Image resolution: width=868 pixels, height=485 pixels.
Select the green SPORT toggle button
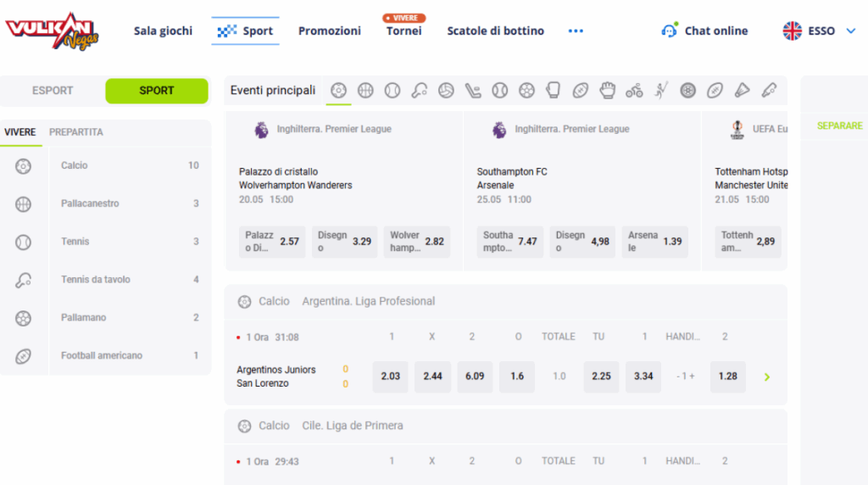[157, 91]
